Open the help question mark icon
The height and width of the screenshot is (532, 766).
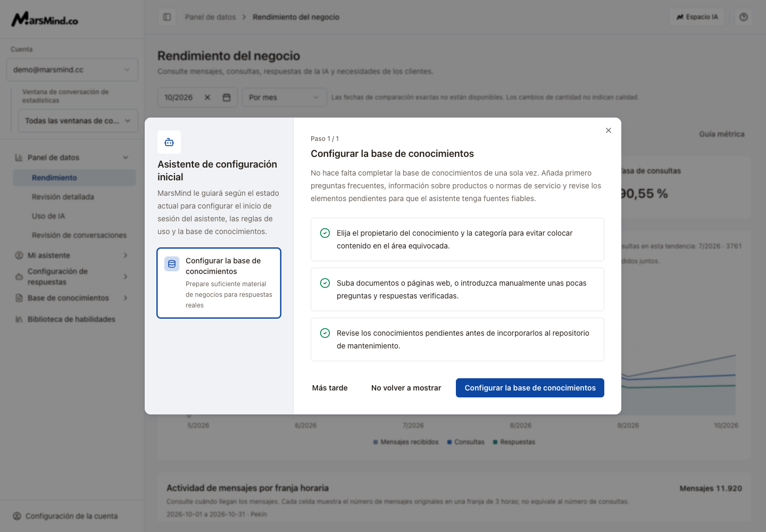click(744, 17)
